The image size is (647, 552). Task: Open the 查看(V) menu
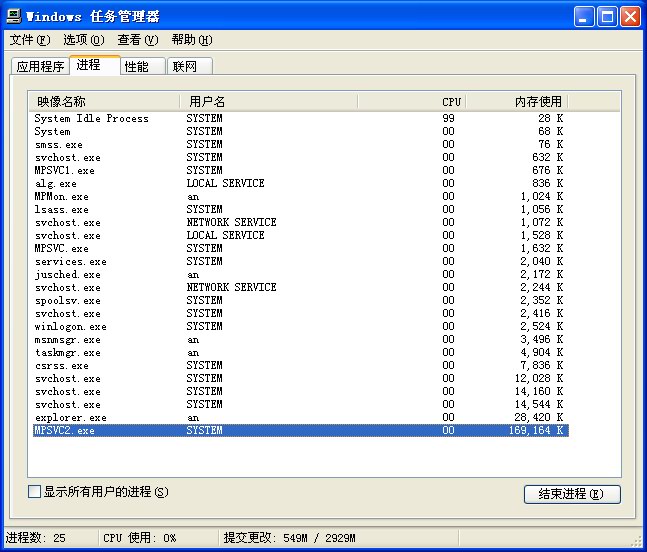point(138,40)
